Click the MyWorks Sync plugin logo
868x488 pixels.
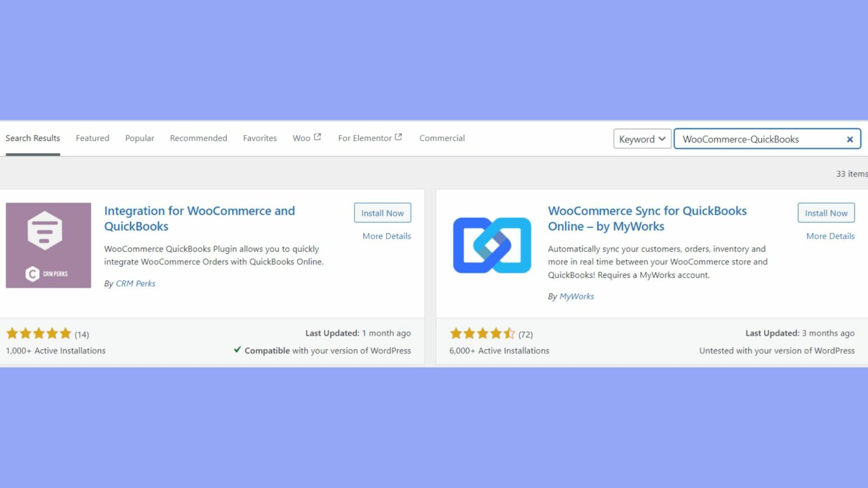tap(491, 245)
